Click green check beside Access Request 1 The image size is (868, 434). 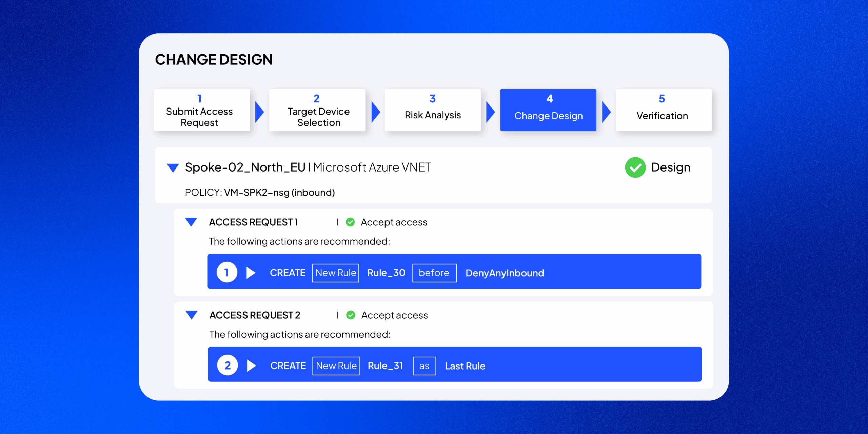(350, 222)
